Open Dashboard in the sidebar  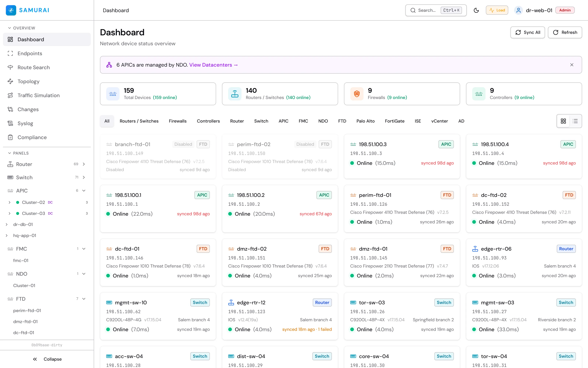pyautogui.click(x=47, y=39)
